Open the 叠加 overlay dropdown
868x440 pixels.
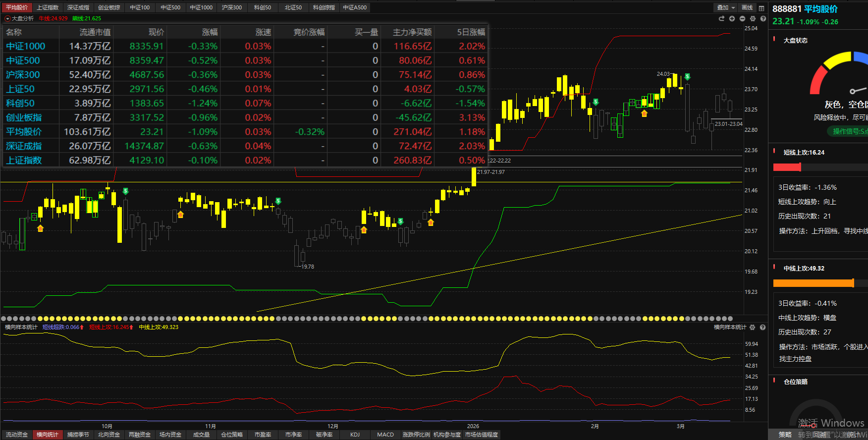point(726,7)
